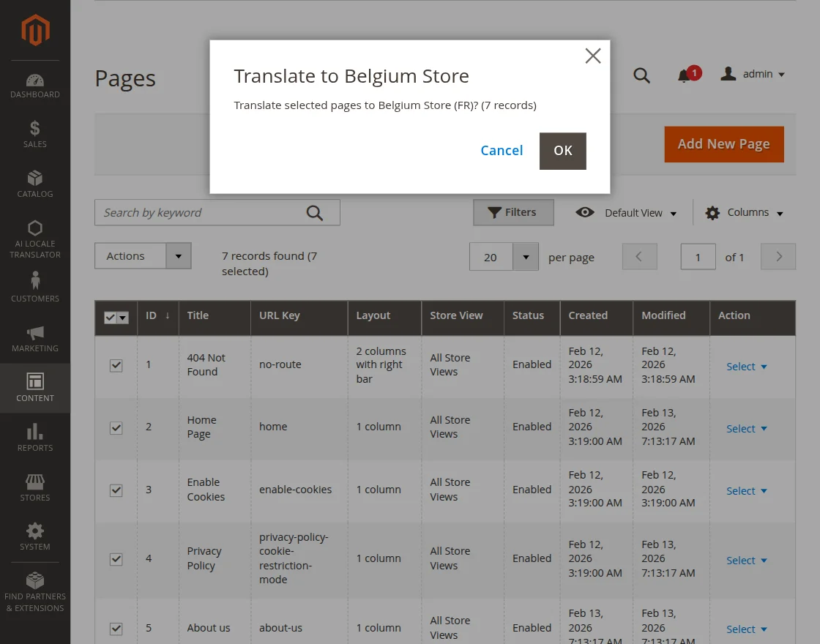Open the Reports sidebar menu
Image resolution: width=820 pixels, height=644 pixels.
pyautogui.click(x=35, y=438)
